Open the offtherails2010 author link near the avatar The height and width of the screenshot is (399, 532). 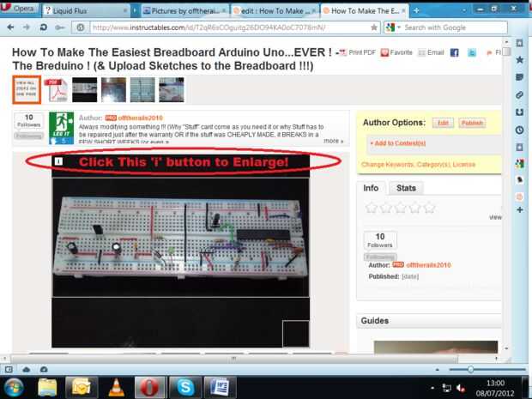[141, 118]
